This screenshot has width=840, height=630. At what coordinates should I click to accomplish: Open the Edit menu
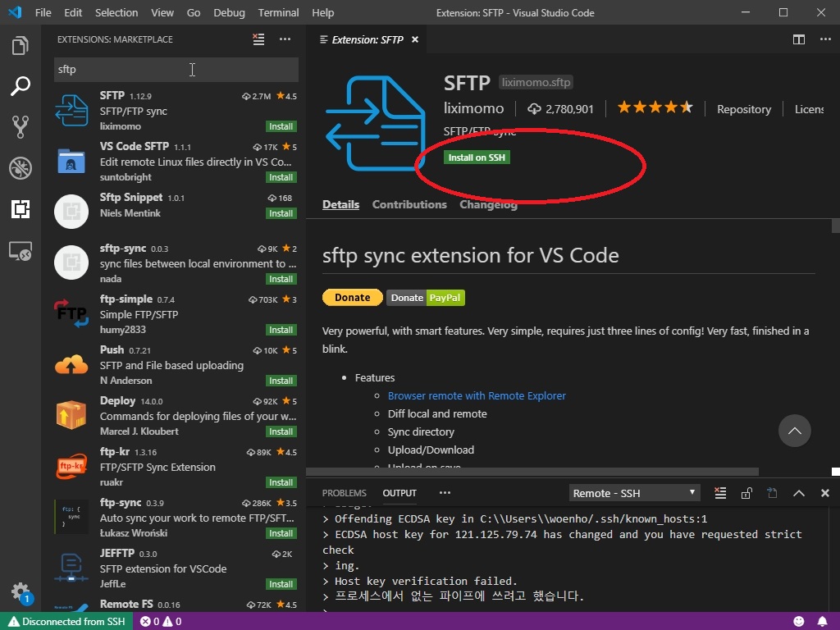[x=73, y=12]
